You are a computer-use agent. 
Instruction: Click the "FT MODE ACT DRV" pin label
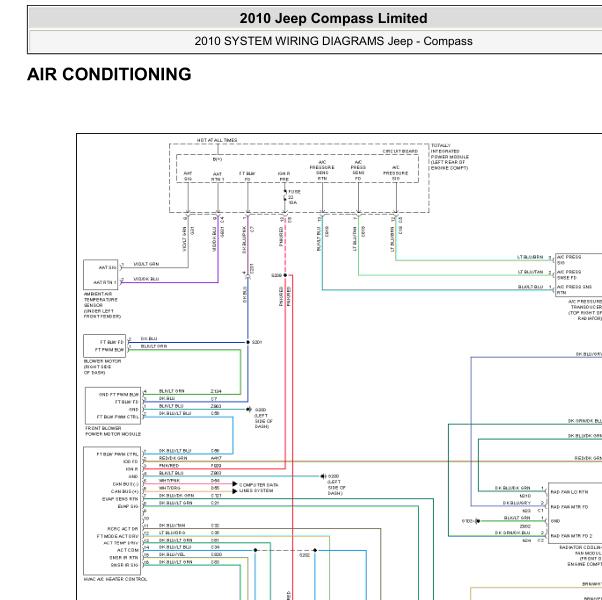(x=117, y=536)
